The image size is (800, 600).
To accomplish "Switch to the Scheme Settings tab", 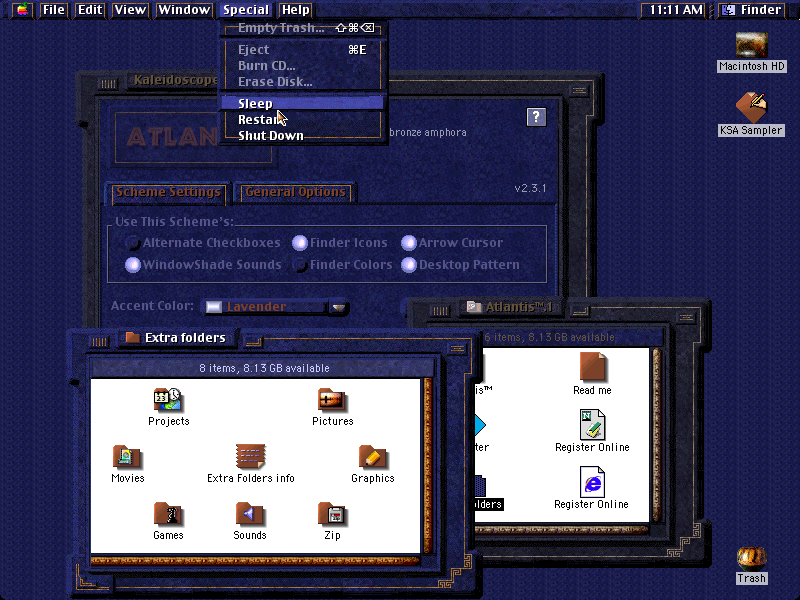I will [168, 192].
